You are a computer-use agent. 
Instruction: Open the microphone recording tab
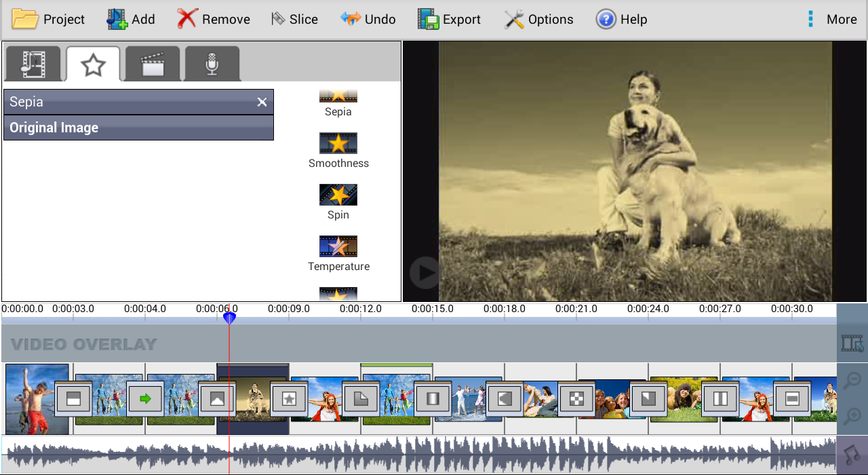212,62
